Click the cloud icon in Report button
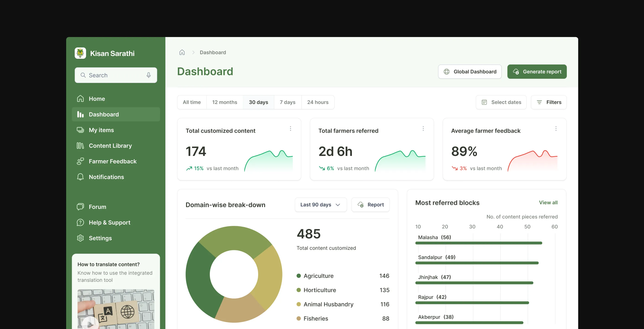Image resolution: width=644 pixels, height=329 pixels. click(x=360, y=205)
